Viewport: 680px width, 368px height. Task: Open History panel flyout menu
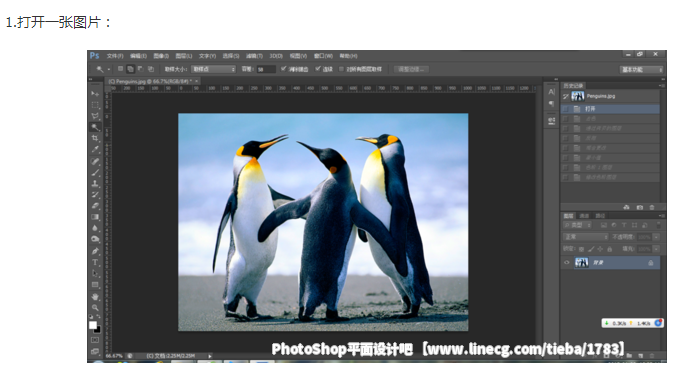tap(661, 85)
